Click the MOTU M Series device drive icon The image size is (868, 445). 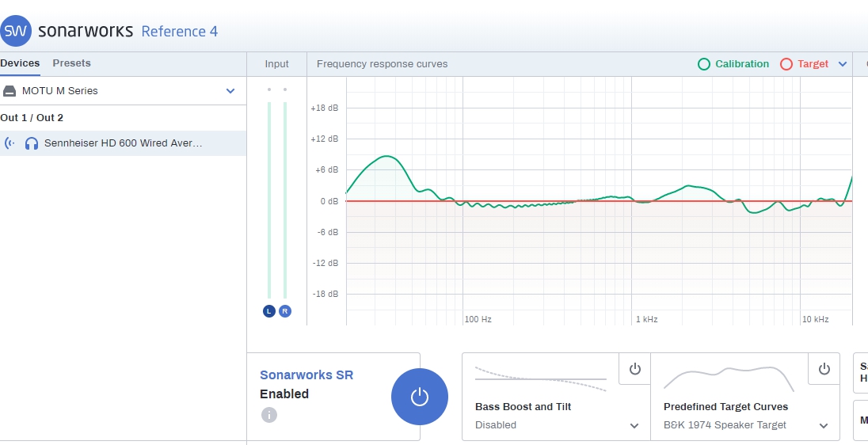pos(10,91)
